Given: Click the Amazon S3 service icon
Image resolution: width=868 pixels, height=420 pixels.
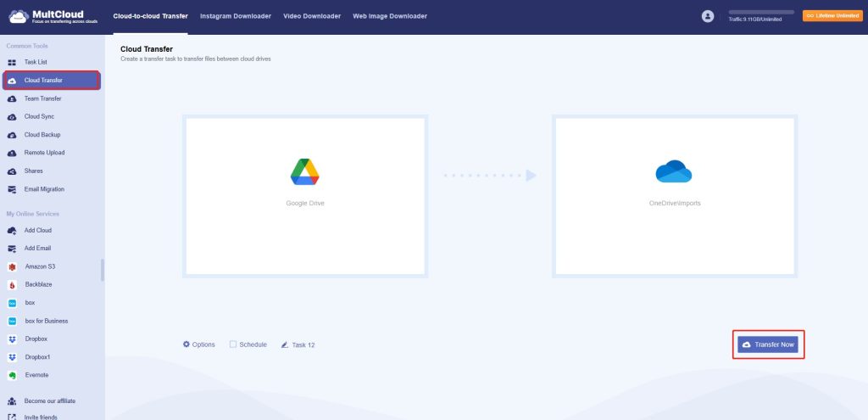Looking at the screenshot, I should [x=12, y=267].
